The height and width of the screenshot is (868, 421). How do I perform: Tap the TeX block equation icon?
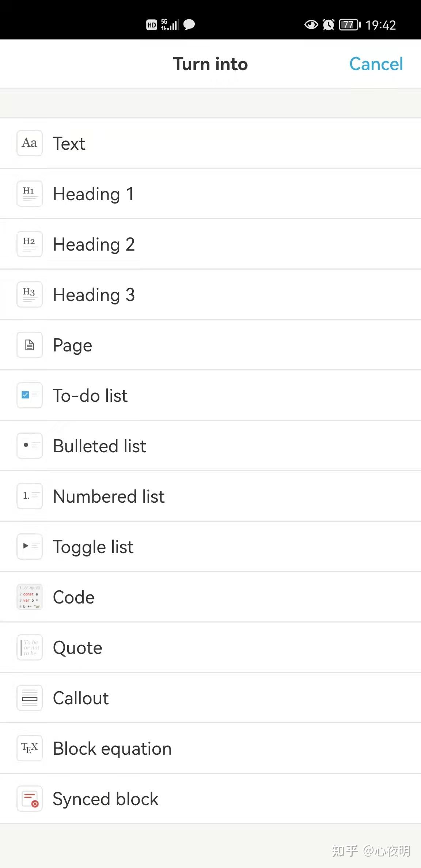[x=29, y=748]
